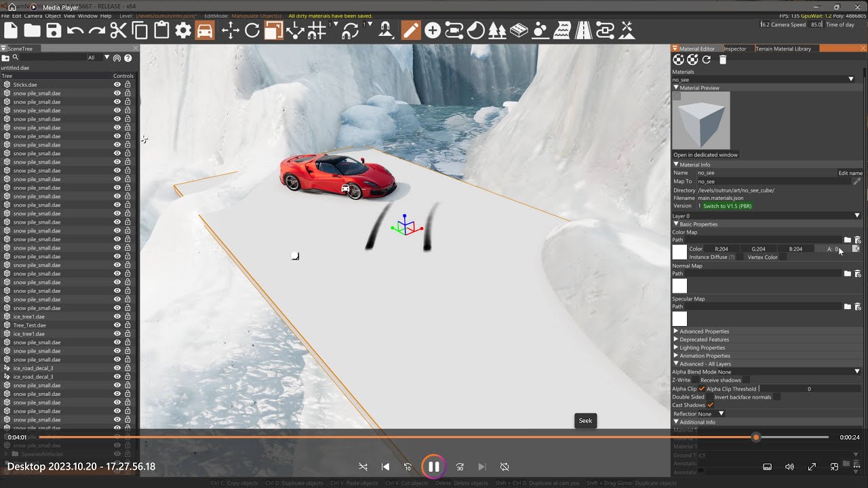Select the move gizmo tool
The width and height of the screenshot is (868, 488).
tap(231, 30)
